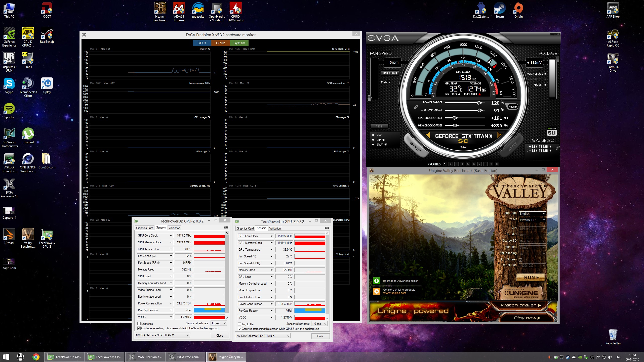The width and height of the screenshot is (644, 362).
Task: Open the GPU selector dropdown in left GPU-Z
Action: click(162, 335)
